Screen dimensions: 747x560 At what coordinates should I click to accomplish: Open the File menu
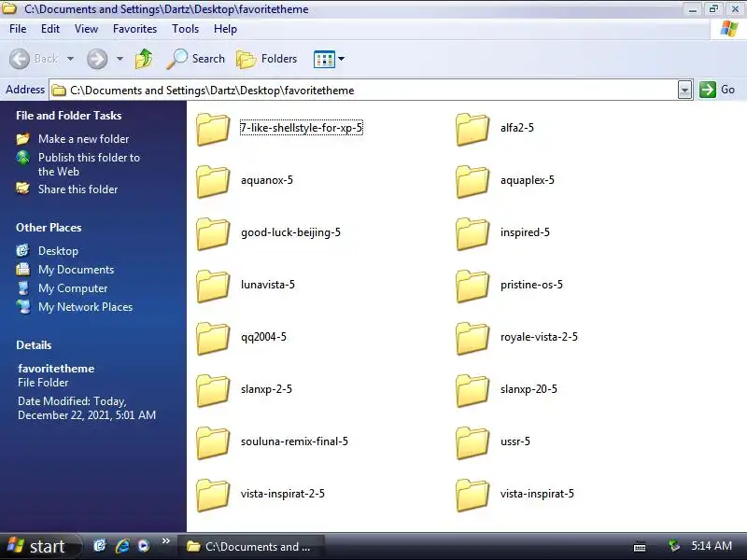[18, 29]
